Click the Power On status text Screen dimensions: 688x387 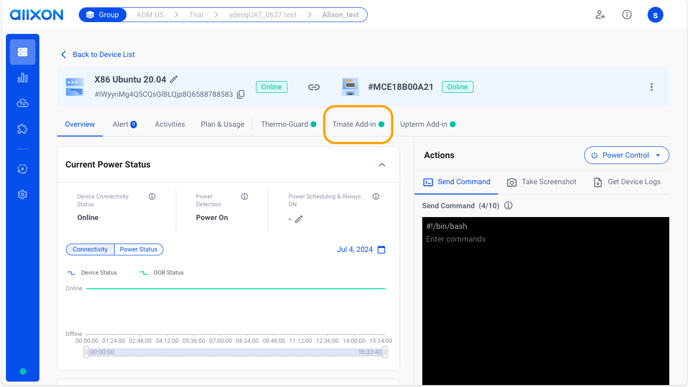click(212, 218)
